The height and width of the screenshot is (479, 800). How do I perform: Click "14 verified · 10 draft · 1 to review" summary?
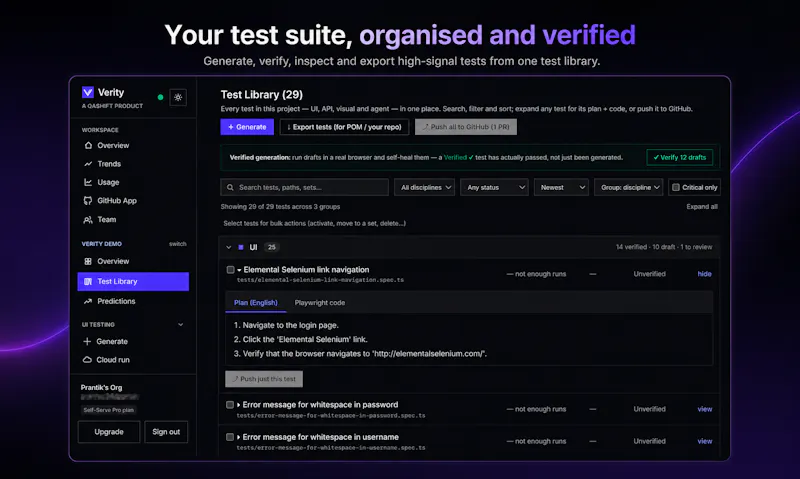point(664,247)
